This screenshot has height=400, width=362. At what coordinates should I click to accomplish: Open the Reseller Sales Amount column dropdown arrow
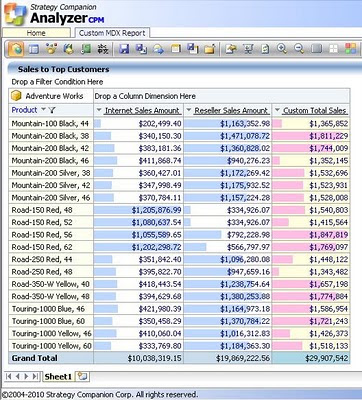188,110
